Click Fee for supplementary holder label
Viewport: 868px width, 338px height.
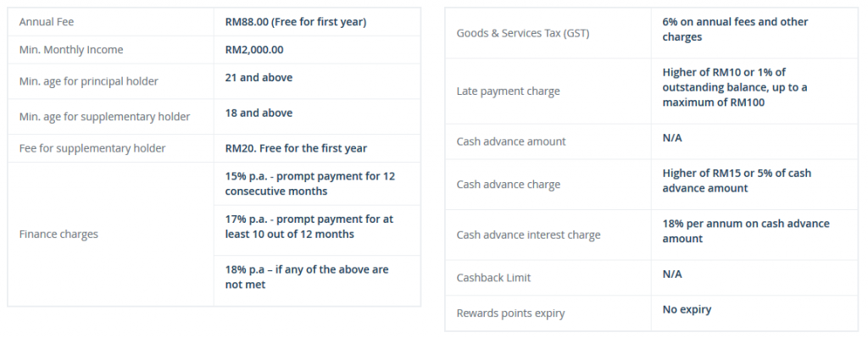(x=92, y=148)
